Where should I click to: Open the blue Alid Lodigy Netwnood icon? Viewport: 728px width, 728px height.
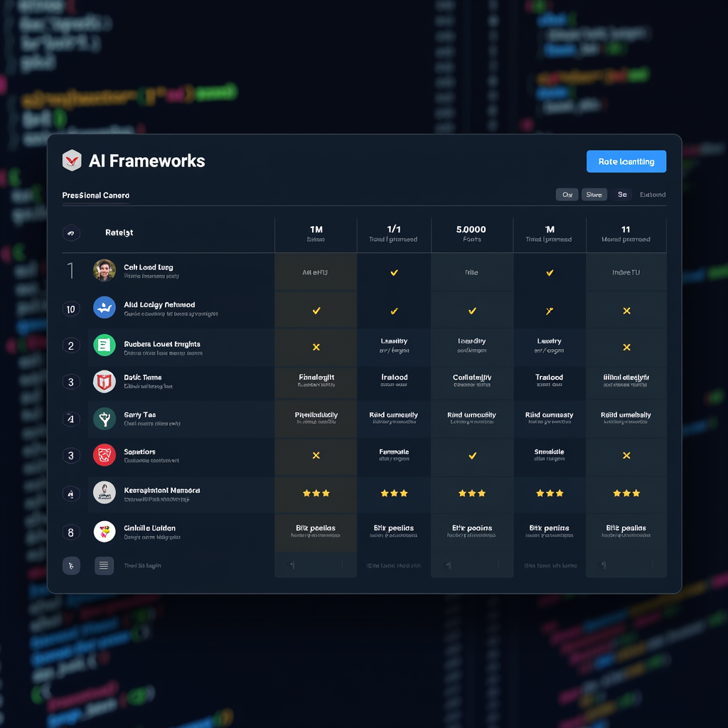(104, 308)
